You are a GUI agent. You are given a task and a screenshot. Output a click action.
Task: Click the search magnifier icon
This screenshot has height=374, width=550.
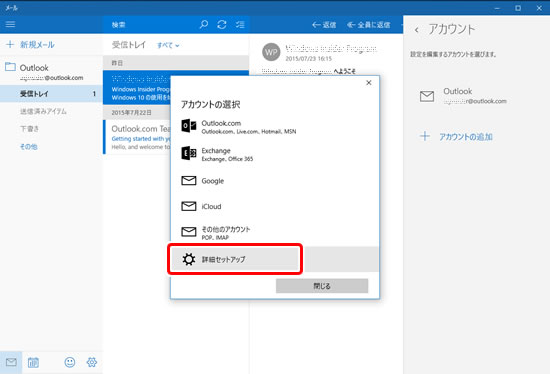click(204, 25)
